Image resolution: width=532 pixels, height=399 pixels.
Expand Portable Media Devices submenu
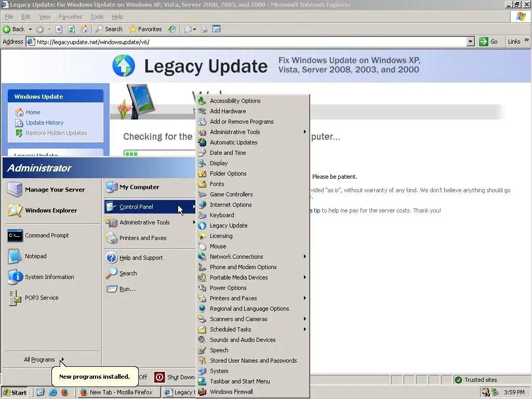(304, 277)
